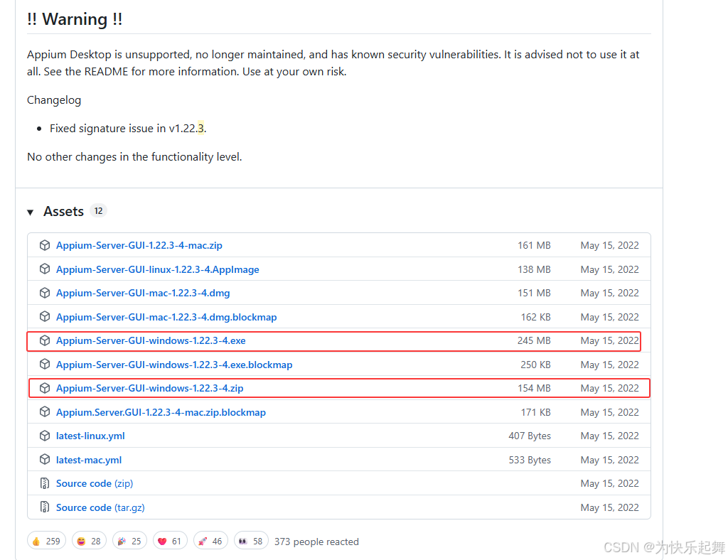The height and width of the screenshot is (560, 728).
Task: Click package icon beside windows exe.blockmap
Action: pos(45,365)
